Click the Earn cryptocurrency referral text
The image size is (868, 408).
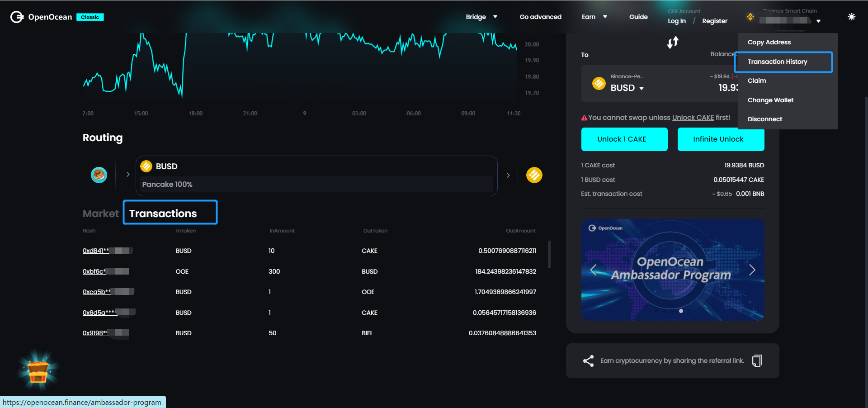click(x=672, y=361)
